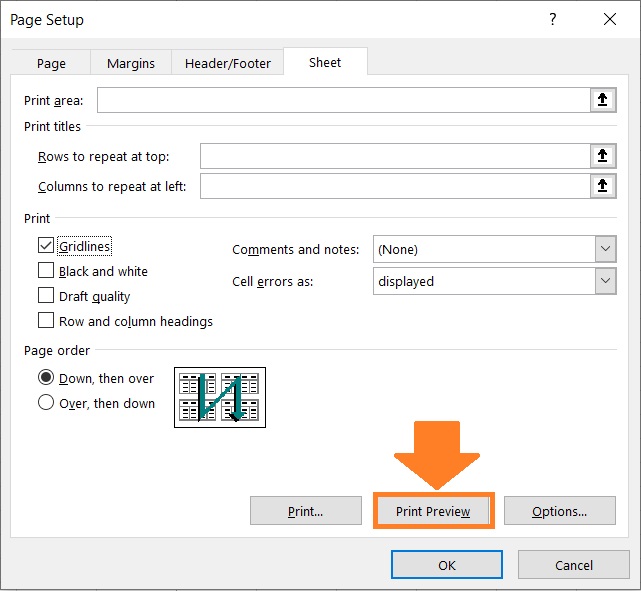Confirm settings with the OK button
The image size is (641, 591).
tap(447, 565)
